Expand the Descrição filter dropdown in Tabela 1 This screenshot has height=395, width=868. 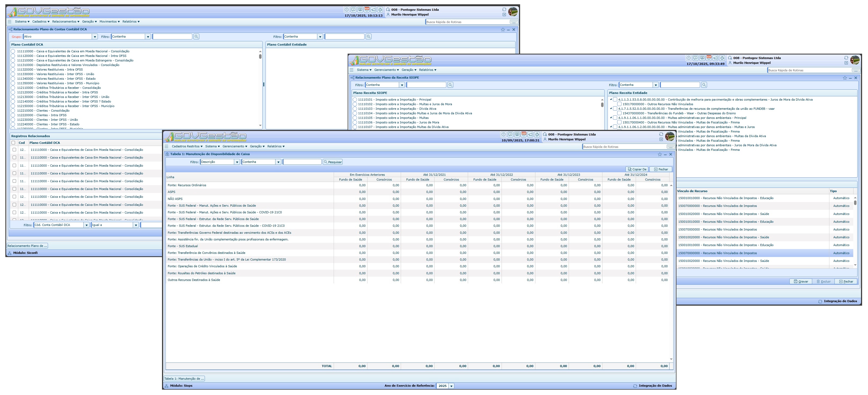click(237, 162)
